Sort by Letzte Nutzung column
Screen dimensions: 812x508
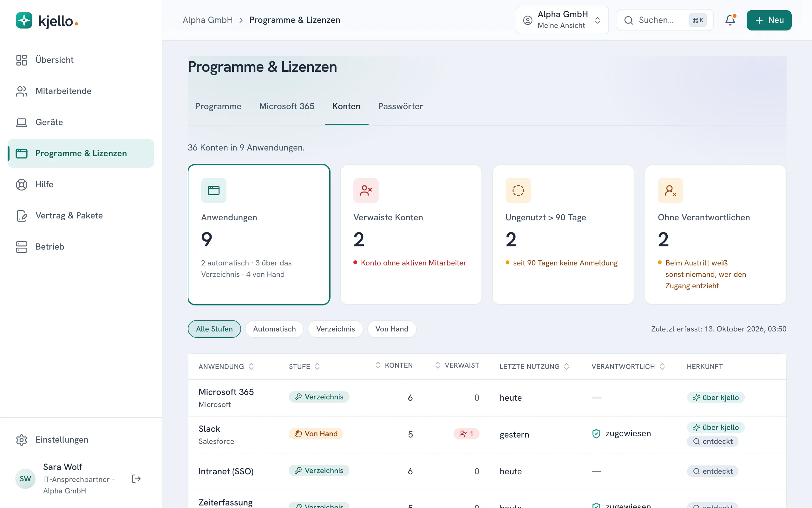[x=534, y=366]
